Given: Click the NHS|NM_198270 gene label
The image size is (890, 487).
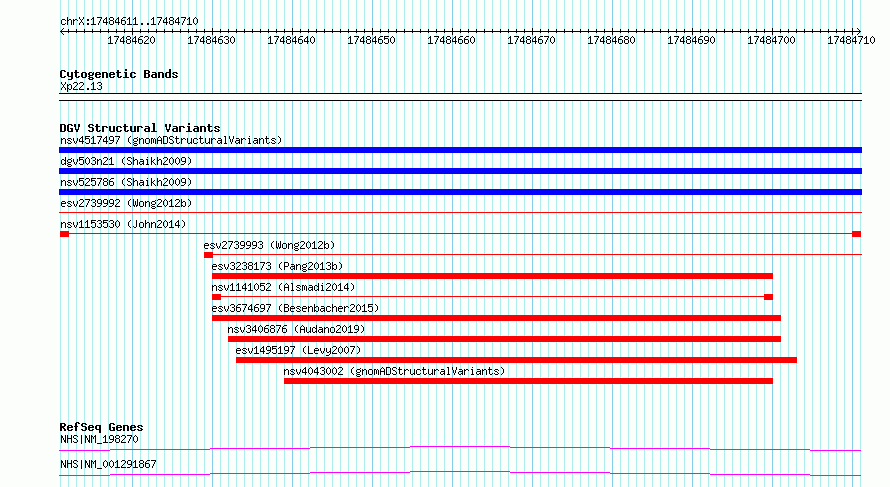Looking at the screenshot, I should point(99,439).
